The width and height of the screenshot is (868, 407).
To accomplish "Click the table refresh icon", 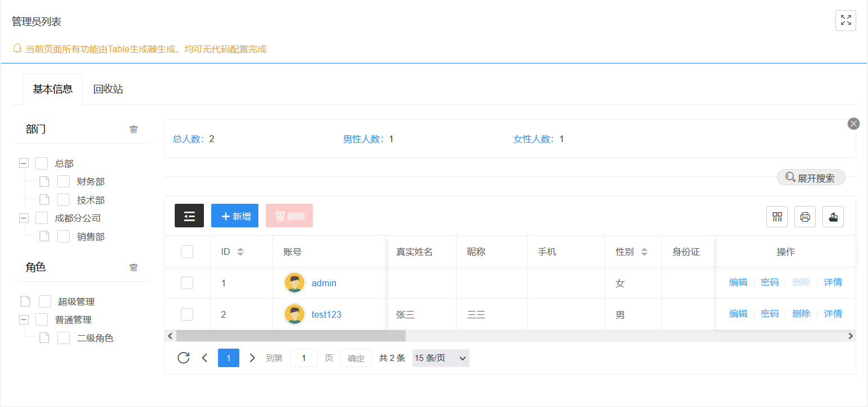I will coord(183,358).
